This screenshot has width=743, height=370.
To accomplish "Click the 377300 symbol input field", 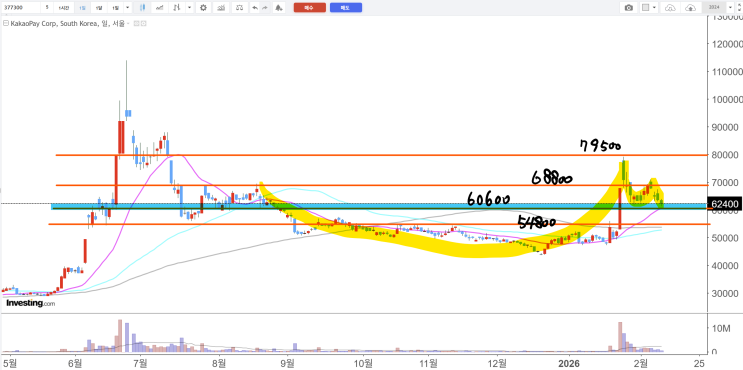I will (x=21, y=8).
